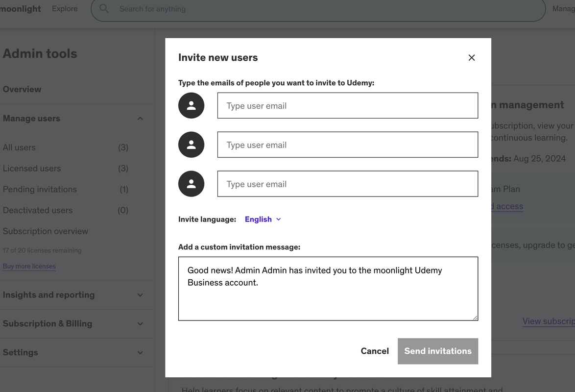
Task: Click the moonlight logo
Action: (x=20, y=8)
